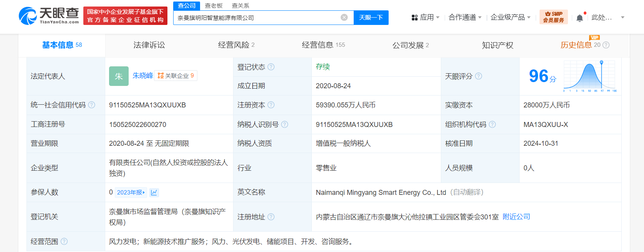
Task: Select 2020-08-24 至 无固定期限 term
Action: point(149,143)
